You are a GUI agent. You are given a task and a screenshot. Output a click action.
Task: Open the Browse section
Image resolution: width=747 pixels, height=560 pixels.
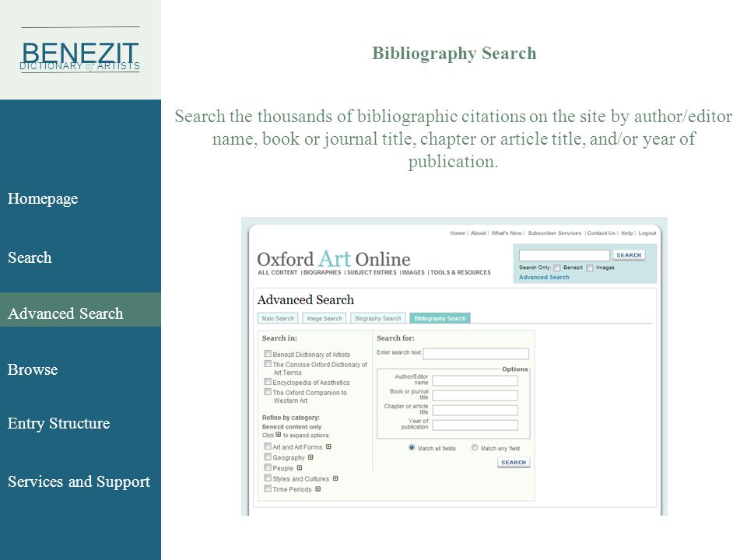click(x=33, y=369)
